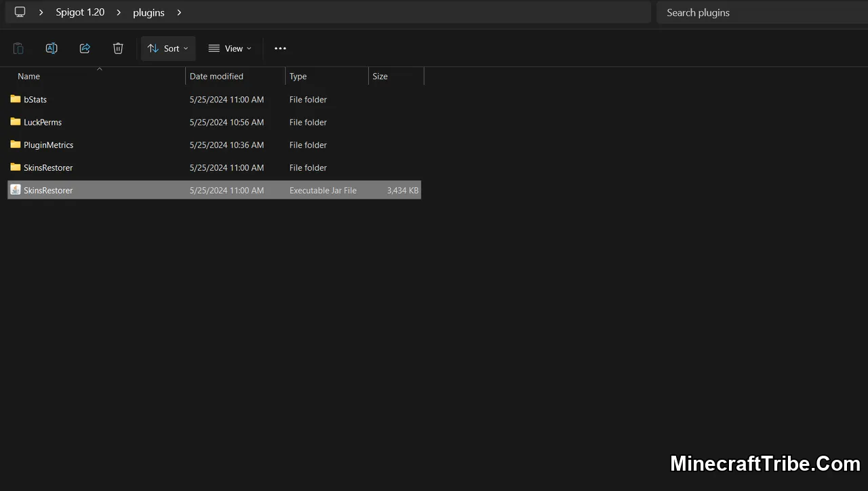Open the Sort dropdown menu

click(168, 48)
